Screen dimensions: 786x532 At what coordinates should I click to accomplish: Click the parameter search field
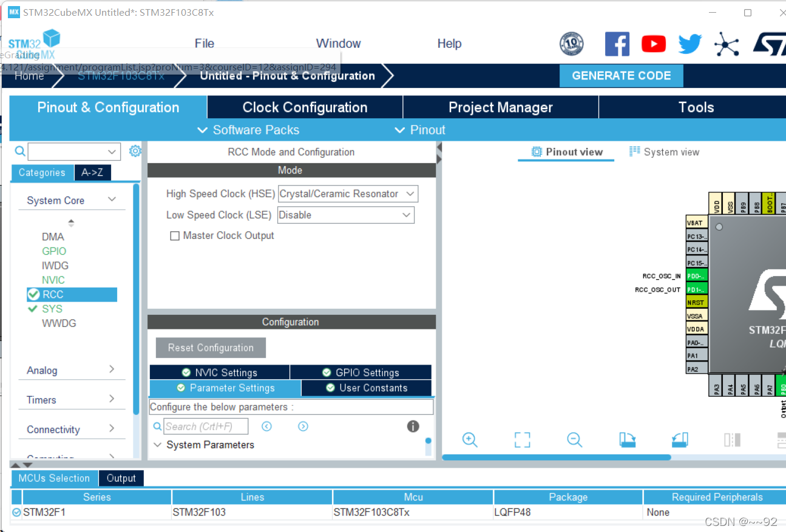(206, 426)
